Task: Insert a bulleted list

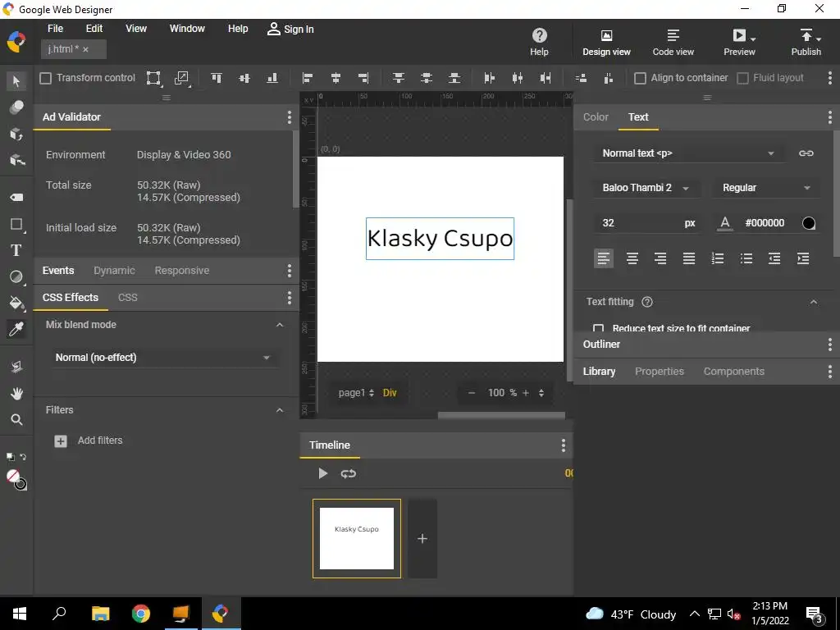Action: (746, 258)
